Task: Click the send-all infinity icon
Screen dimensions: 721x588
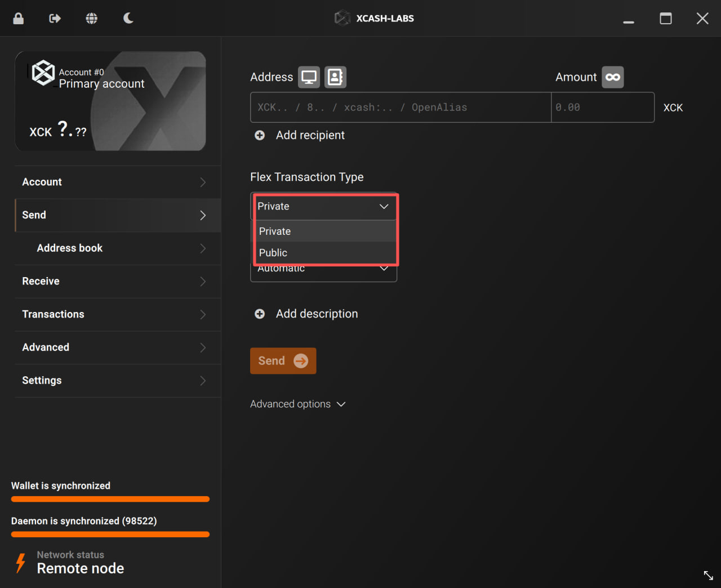Action: (612, 77)
